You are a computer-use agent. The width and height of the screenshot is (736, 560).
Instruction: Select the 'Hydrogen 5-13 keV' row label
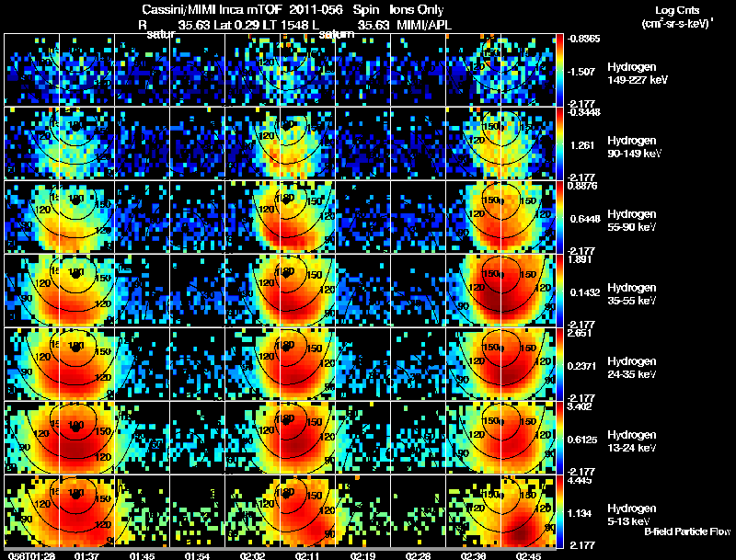[x=632, y=515]
